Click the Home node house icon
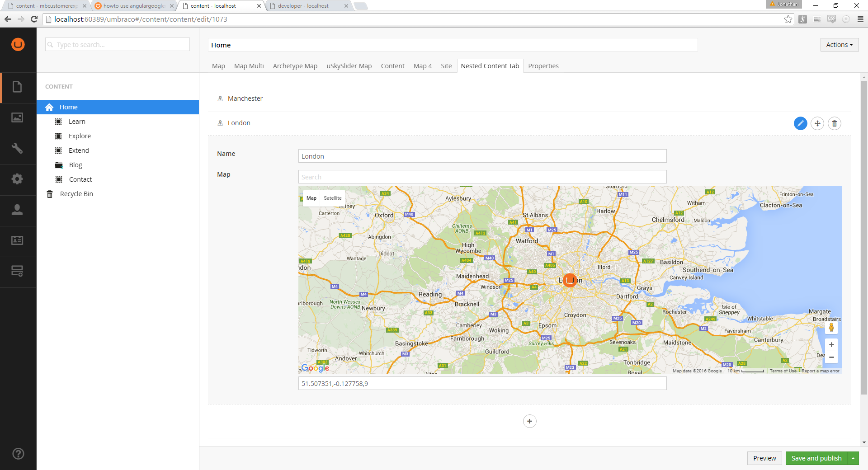The height and width of the screenshot is (470, 868). coord(49,107)
